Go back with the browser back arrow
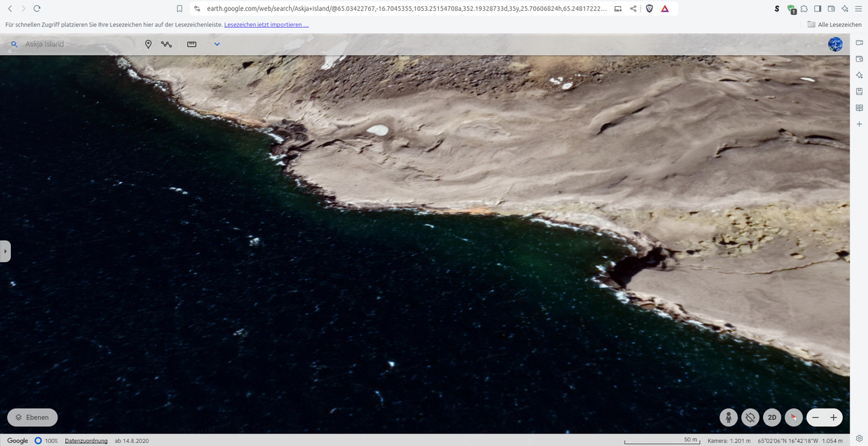The width and height of the screenshot is (868, 446). [x=9, y=9]
